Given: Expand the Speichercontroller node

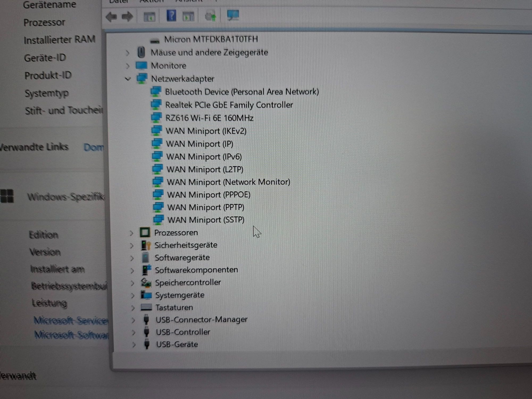Looking at the screenshot, I should pos(132,283).
